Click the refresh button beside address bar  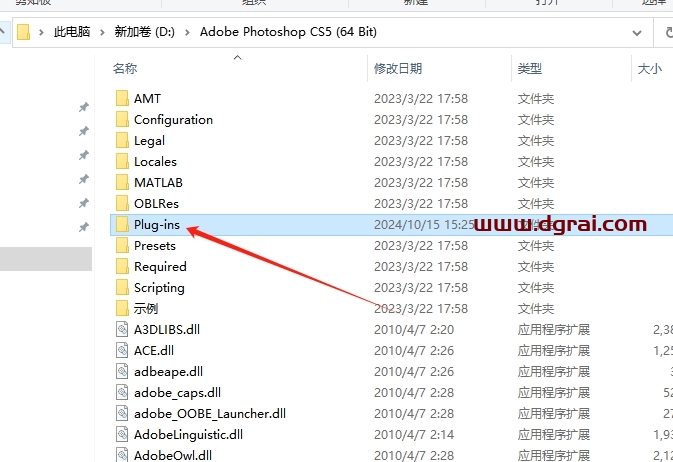(x=668, y=32)
